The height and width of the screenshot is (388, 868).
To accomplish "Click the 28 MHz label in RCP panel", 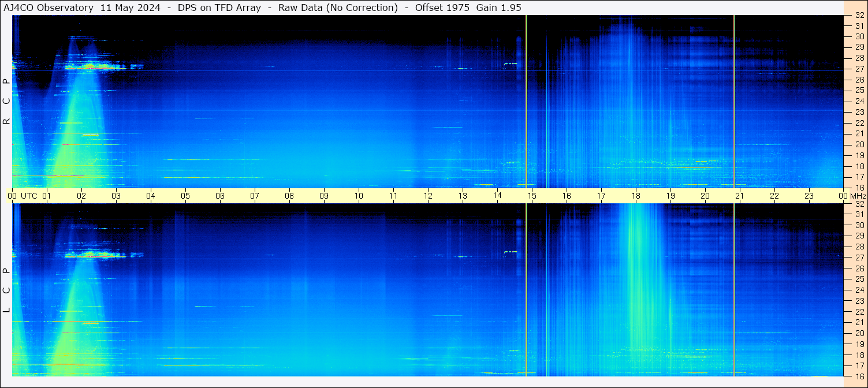I will click(859, 58).
